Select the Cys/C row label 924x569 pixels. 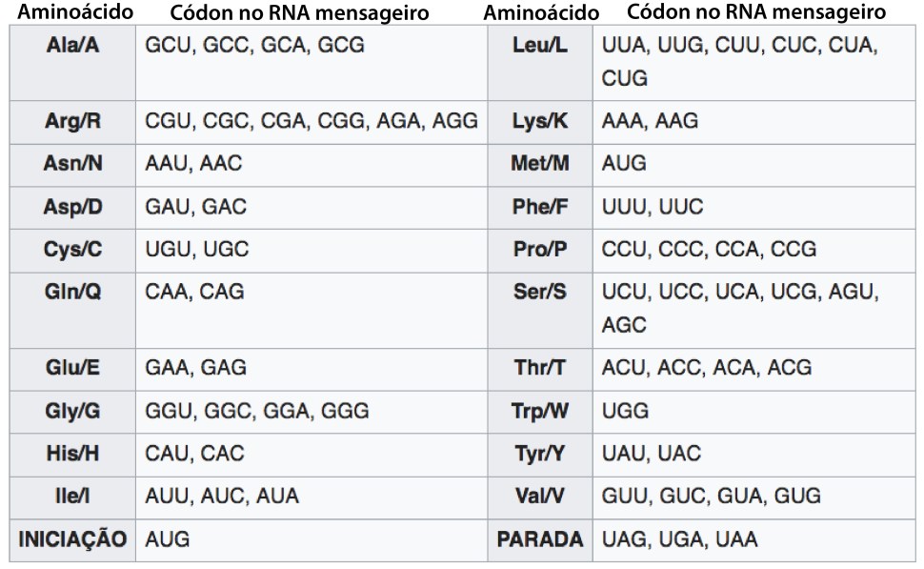coord(72,249)
